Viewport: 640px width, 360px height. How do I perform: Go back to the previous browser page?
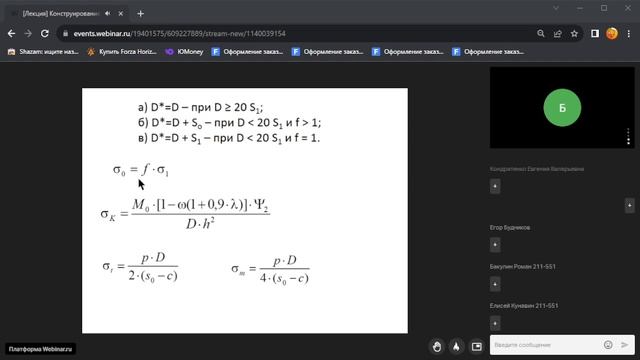[x=11, y=34]
